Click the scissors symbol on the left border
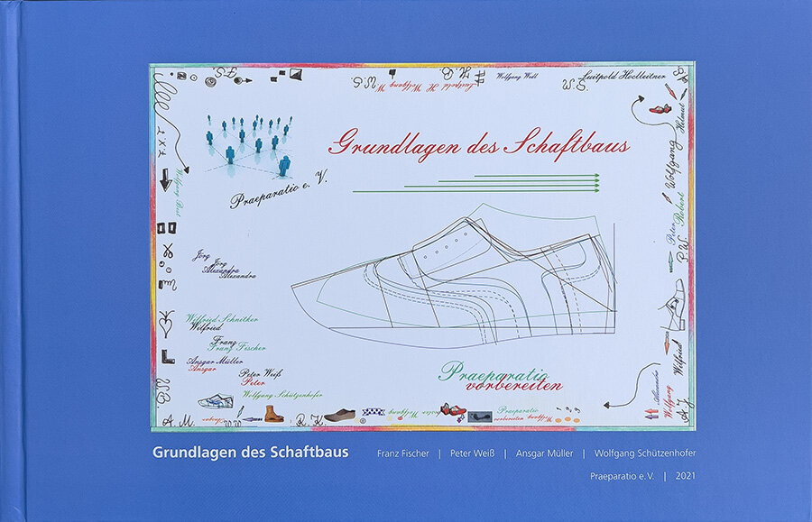The image size is (812, 522). [x=168, y=251]
